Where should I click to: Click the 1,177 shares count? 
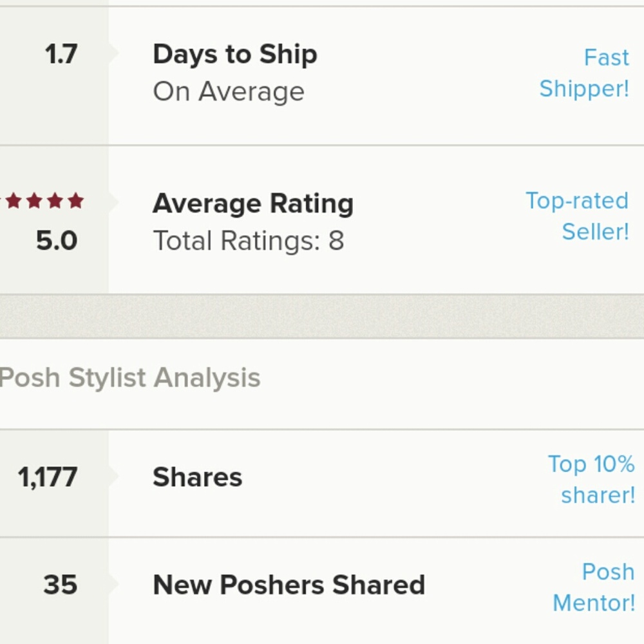(x=48, y=477)
